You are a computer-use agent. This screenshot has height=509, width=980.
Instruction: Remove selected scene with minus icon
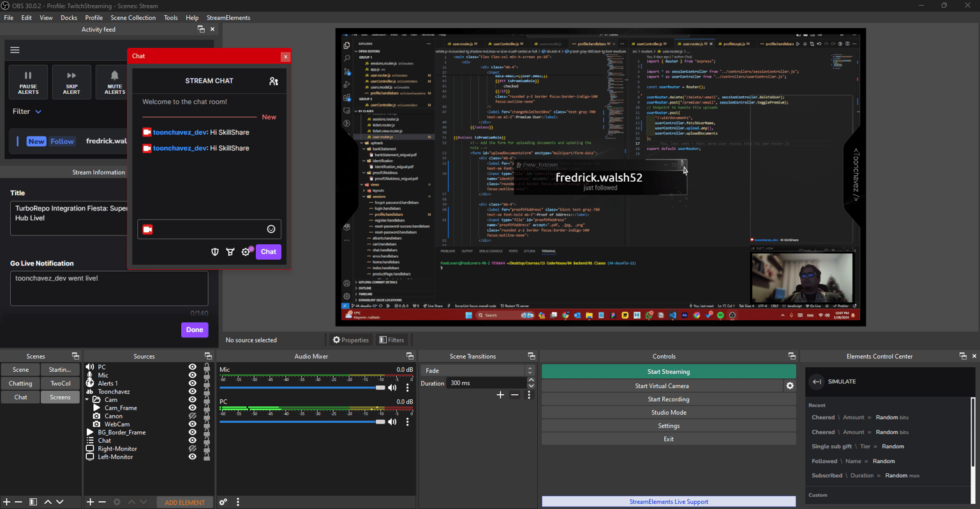pyautogui.click(x=19, y=502)
